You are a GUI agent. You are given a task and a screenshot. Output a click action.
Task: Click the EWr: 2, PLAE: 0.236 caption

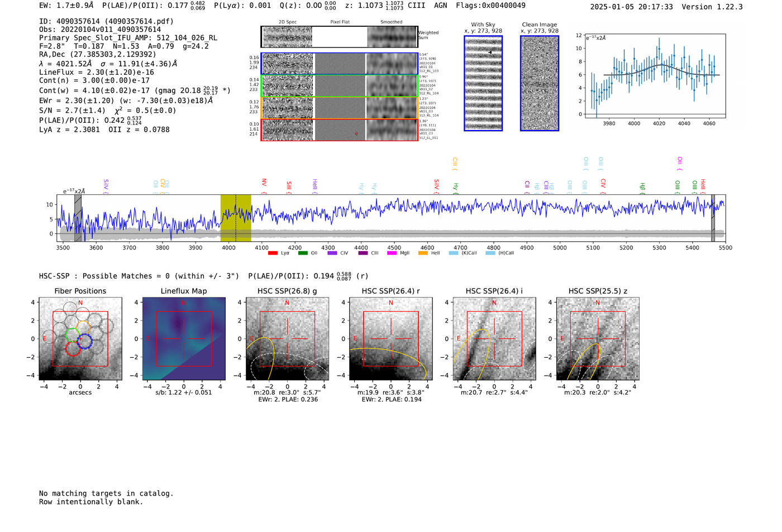(x=288, y=400)
